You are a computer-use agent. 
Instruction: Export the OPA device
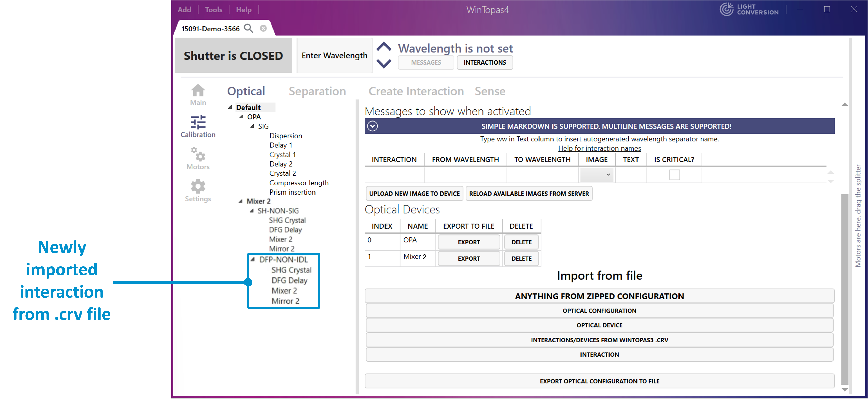(469, 242)
